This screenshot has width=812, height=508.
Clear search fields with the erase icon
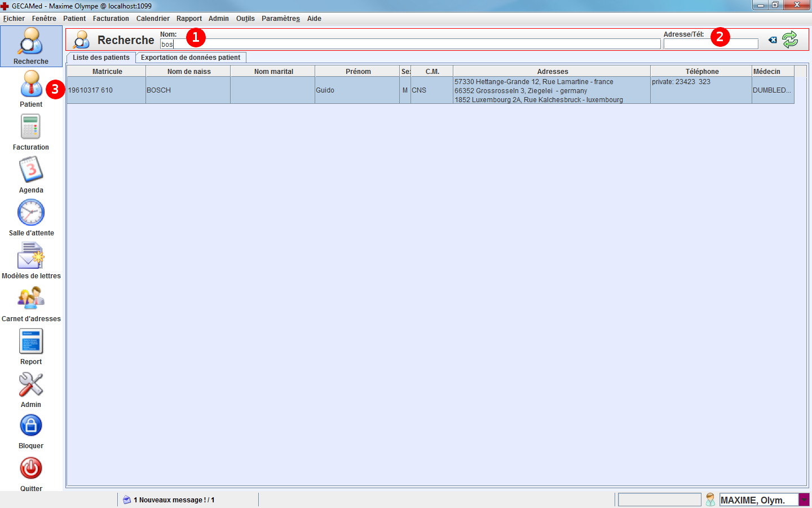pyautogui.click(x=773, y=40)
